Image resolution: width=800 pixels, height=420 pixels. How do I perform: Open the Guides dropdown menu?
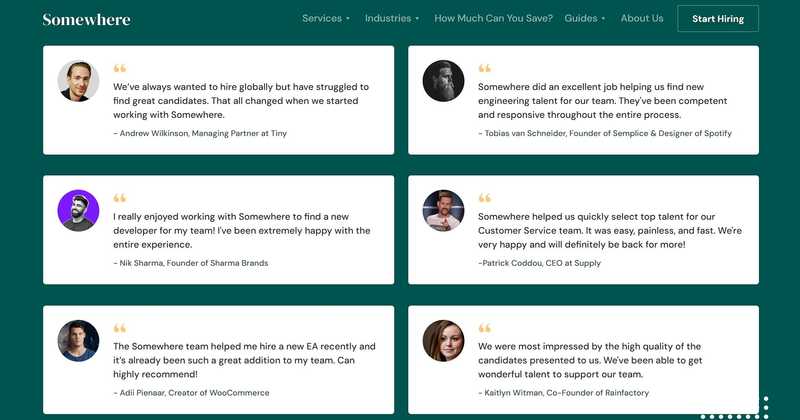(585, 18)
